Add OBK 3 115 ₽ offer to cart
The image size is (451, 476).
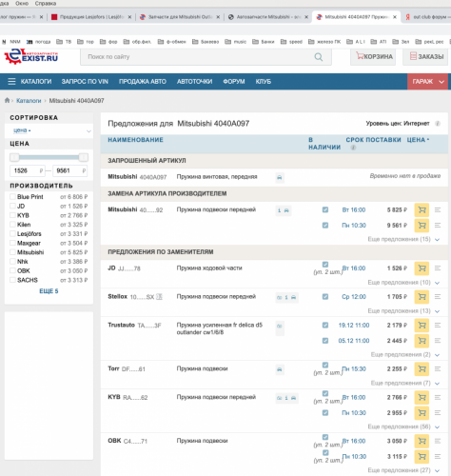422,457
